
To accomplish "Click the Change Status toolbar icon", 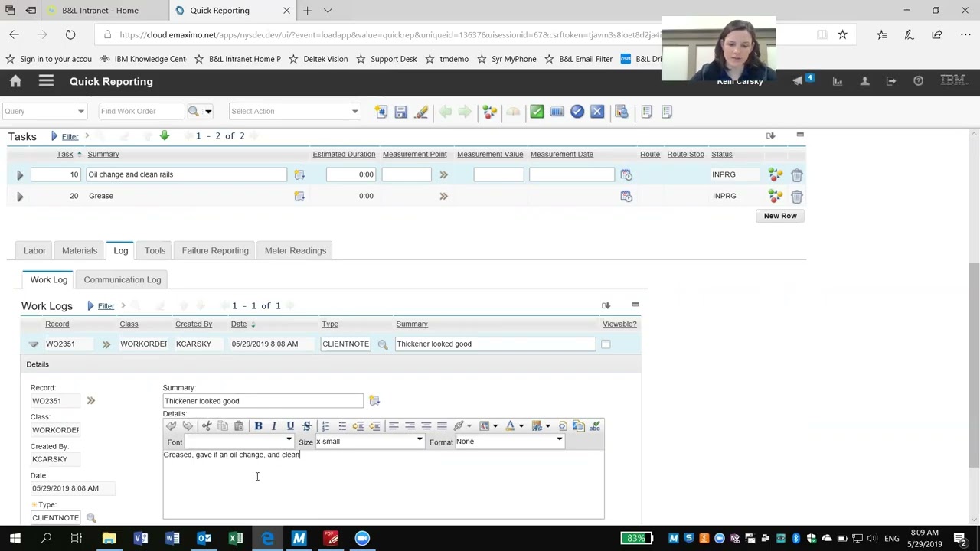I will (489, 112).
